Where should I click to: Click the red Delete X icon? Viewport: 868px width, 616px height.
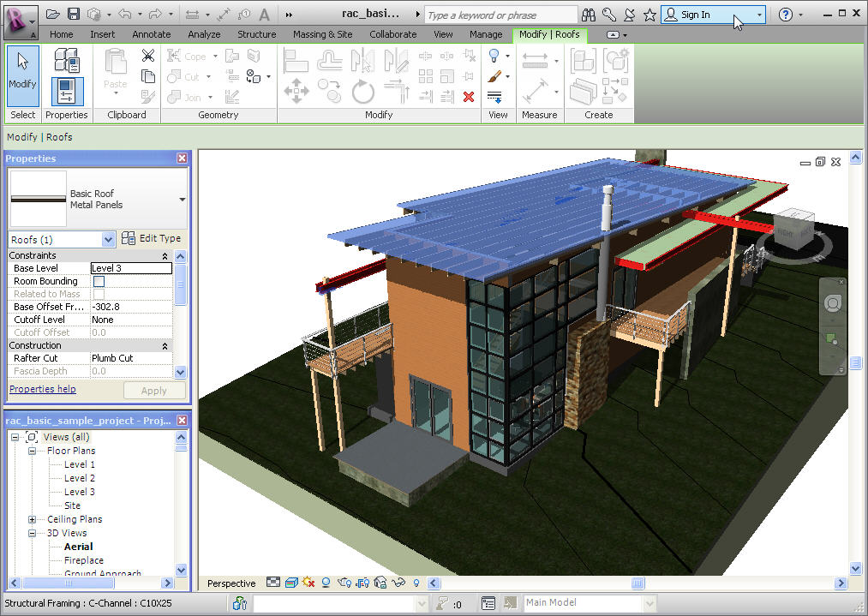468,97
